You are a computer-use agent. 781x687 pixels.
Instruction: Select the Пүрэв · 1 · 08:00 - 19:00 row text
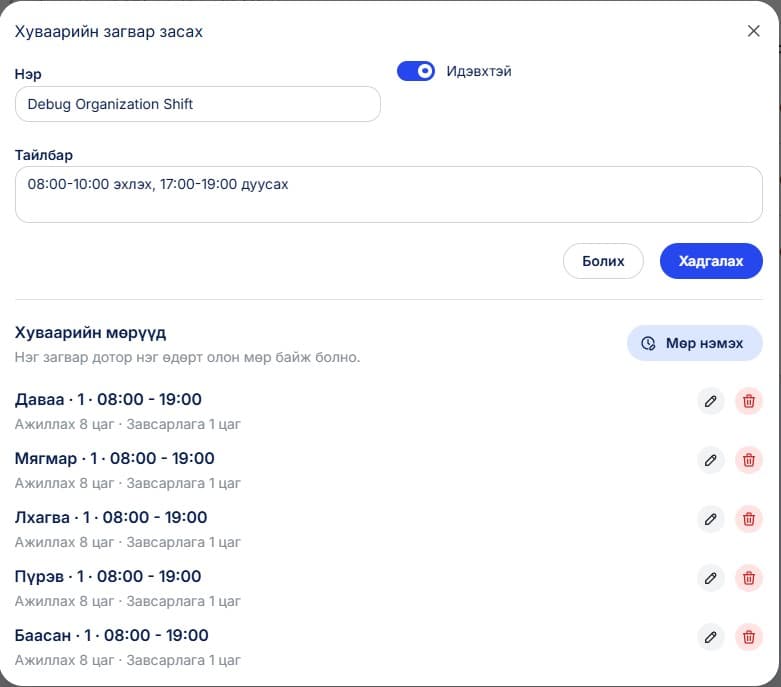108,576
